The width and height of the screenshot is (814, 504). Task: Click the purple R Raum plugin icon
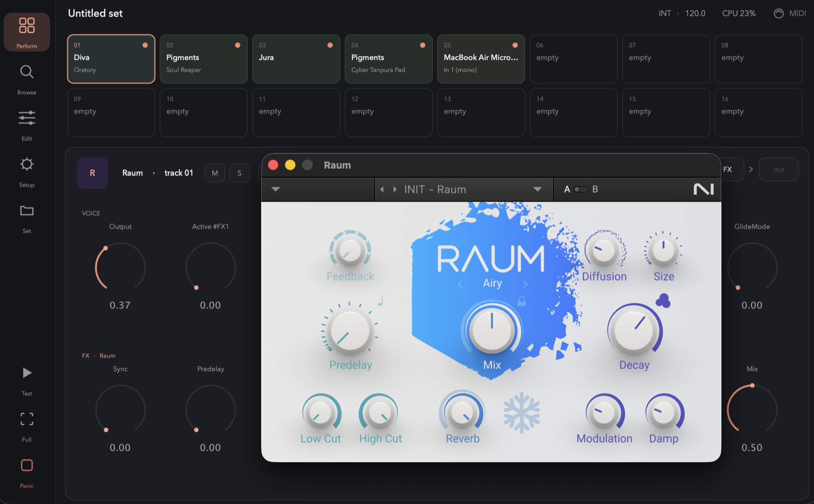point(93,173)
